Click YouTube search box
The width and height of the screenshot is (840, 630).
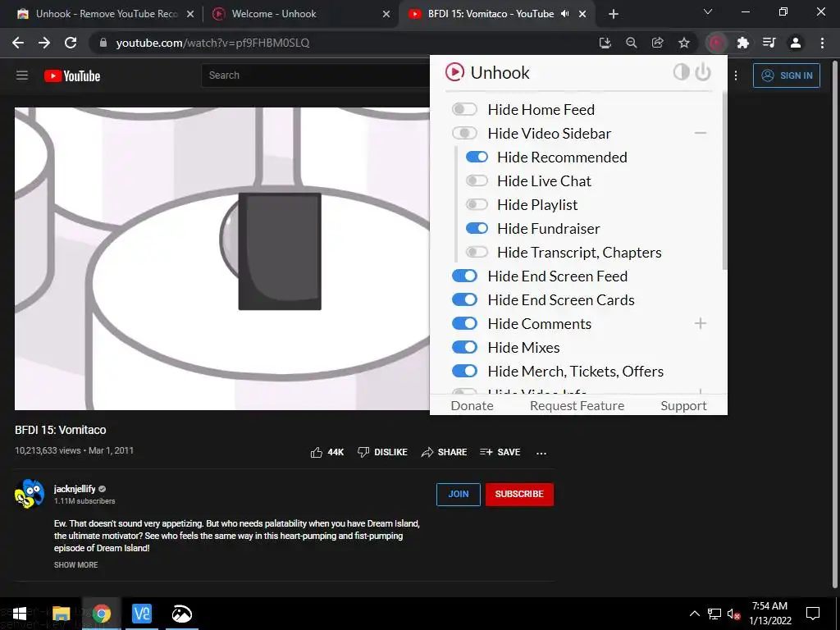pos(316,75)
